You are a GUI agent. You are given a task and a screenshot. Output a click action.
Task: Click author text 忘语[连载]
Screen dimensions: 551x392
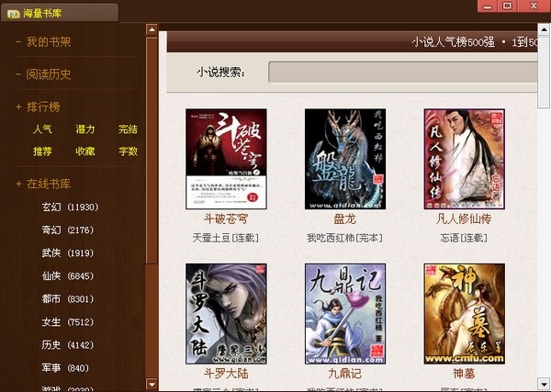pyautogui.click(x=464, y=238)
